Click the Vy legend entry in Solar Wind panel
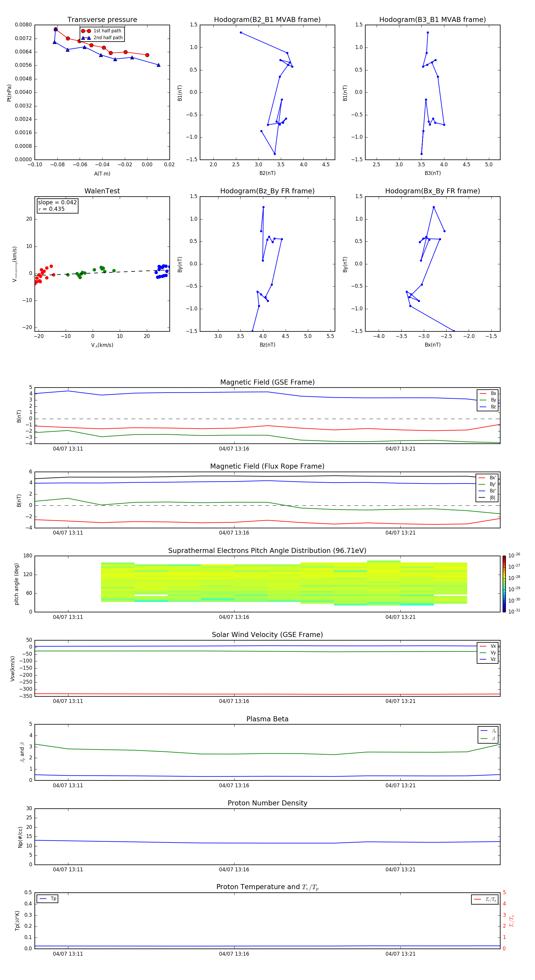 pyautogui.click(x=487, y=652)
